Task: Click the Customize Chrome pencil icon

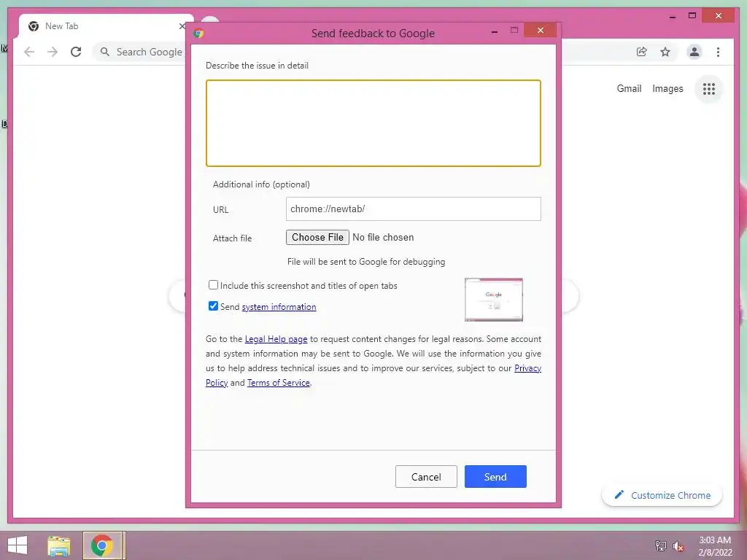Action: coord(619,495)
